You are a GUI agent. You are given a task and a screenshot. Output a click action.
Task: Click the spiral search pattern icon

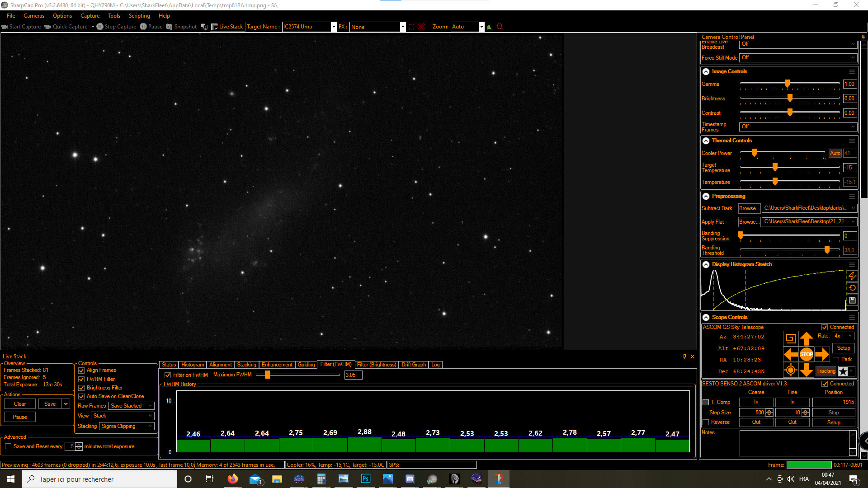(x=790, y=338)
